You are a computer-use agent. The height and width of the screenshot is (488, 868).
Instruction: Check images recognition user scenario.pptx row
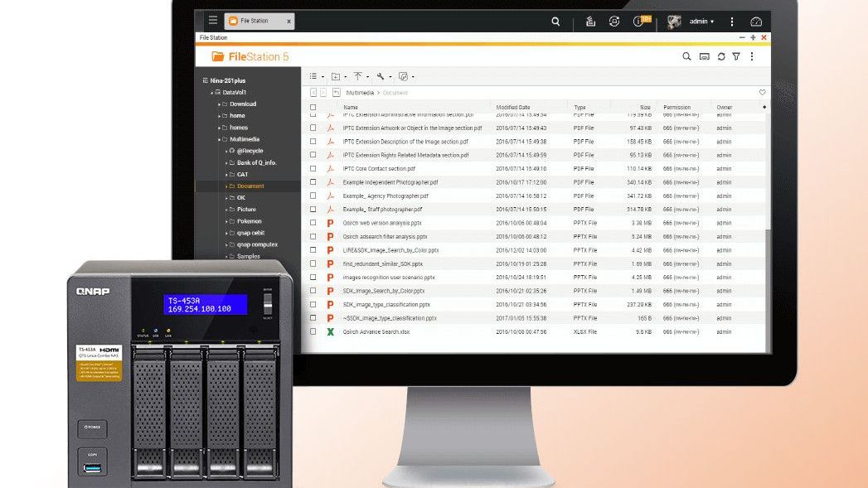313,278
